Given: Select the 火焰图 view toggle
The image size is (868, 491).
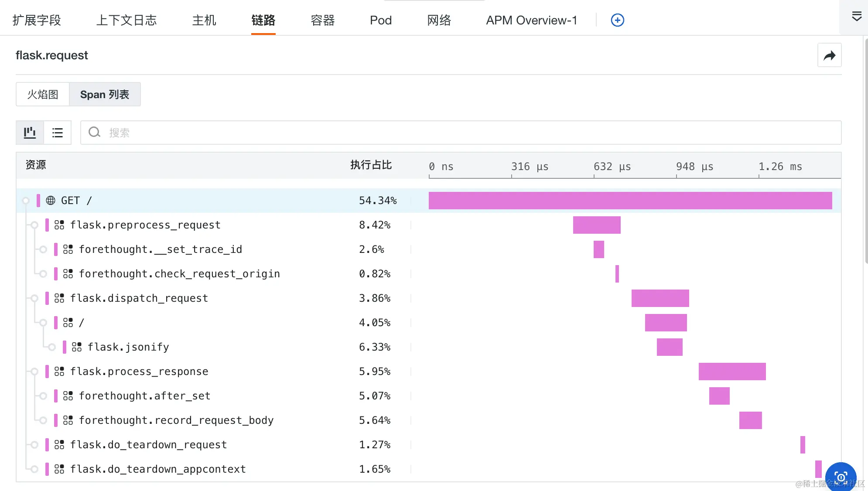Looking at the screenshot, I should coord(43,95).
